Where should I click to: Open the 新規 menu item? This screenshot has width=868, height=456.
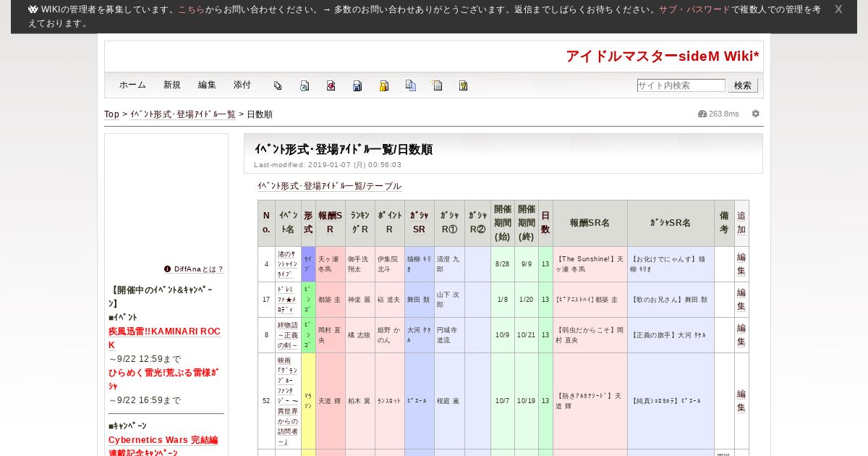[172, 85]
